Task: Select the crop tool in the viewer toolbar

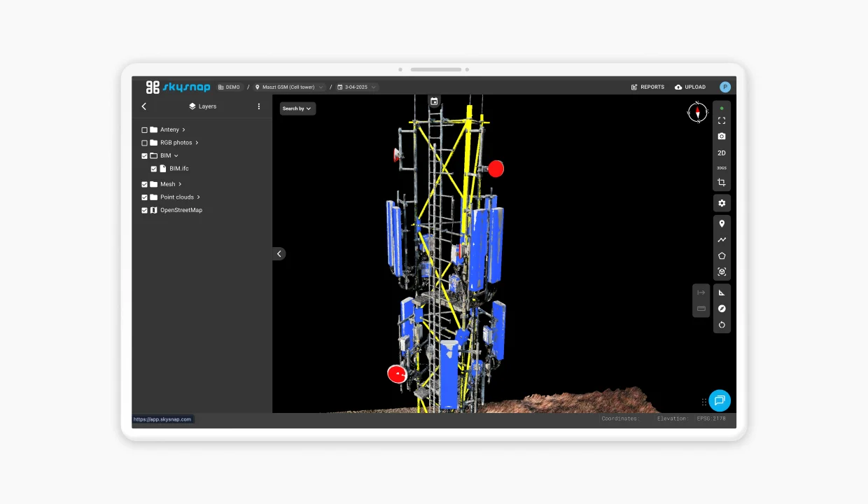Action: pyautogui.click(x=722, y=183)
